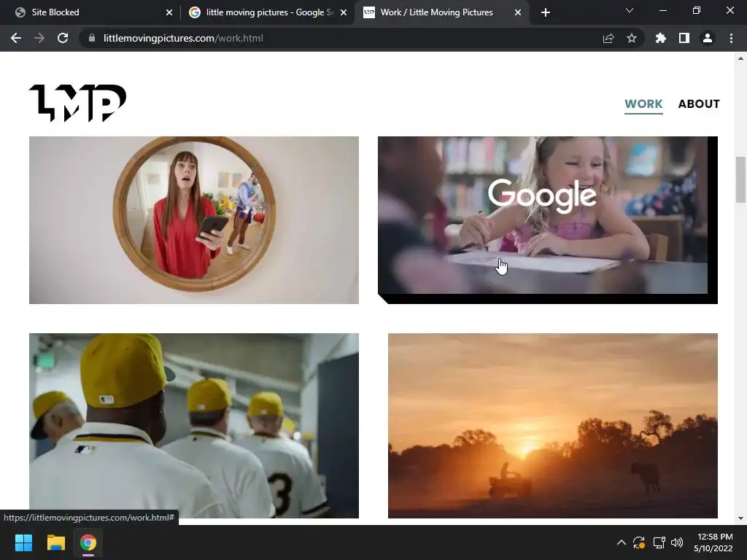Bookmark this page with the star icon

coord(632,38)
